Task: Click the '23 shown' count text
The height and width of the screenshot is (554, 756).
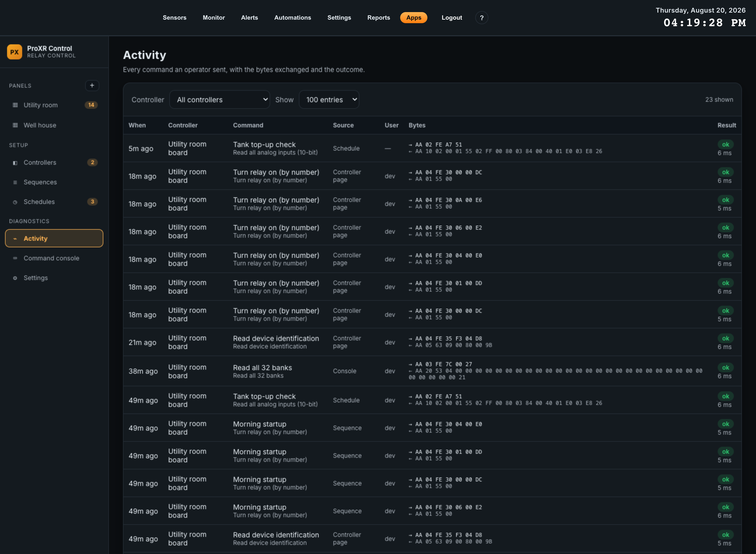Action: click(x=719, y=100)
